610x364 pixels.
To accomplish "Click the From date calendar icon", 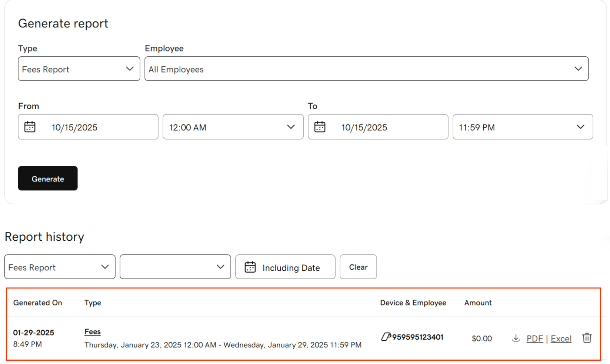I will pyautogui.click(x=30, y=127).
